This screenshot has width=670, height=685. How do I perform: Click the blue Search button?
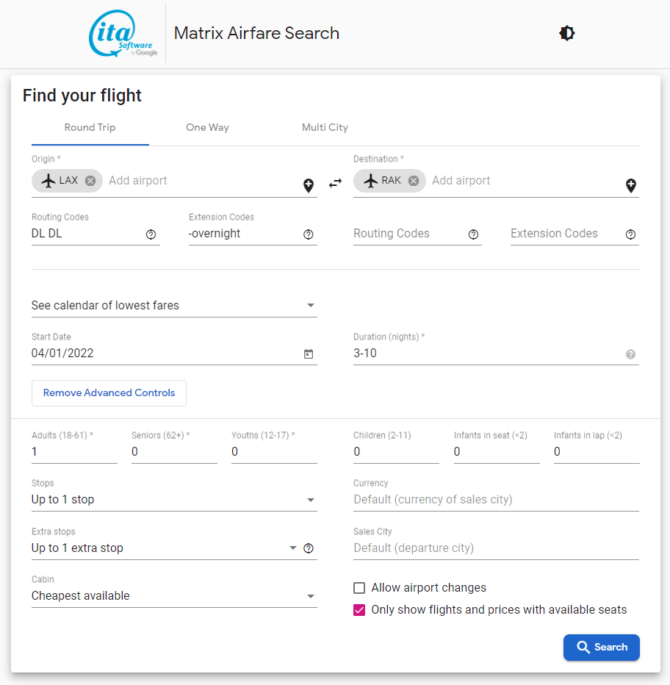601,647
